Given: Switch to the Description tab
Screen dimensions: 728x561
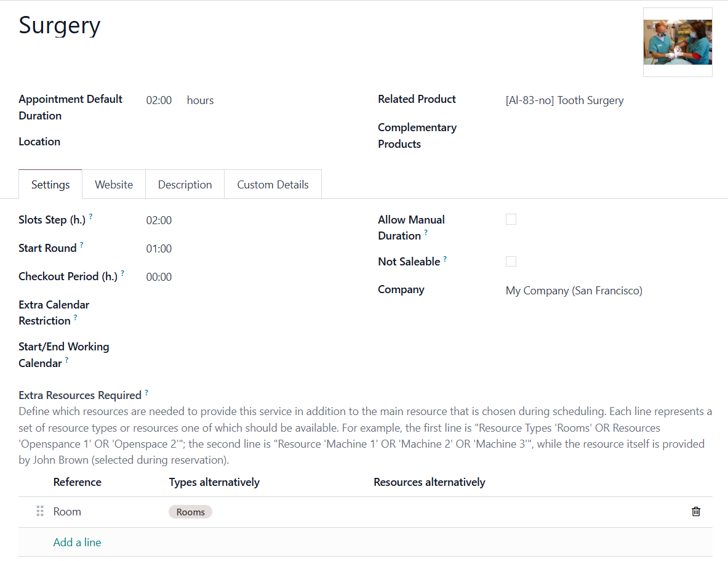Looking at the screenshot, I should click(x=185, y=185).
